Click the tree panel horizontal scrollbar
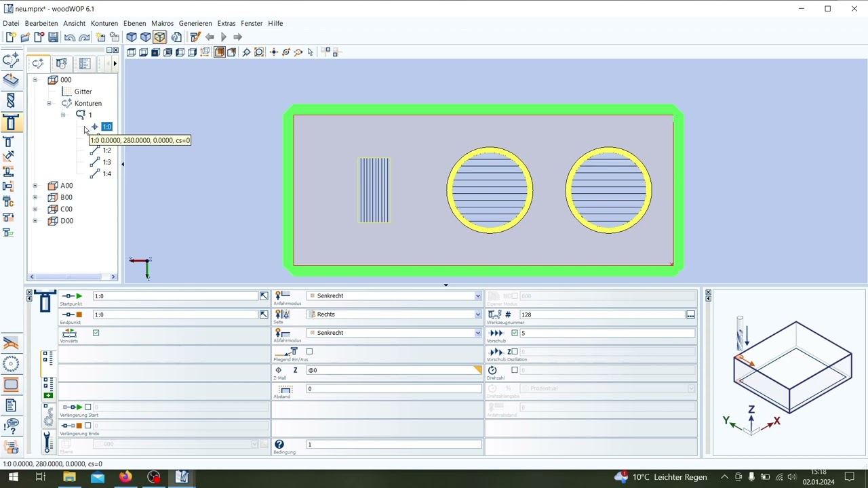The image size is (868, 488). point(73,277)
